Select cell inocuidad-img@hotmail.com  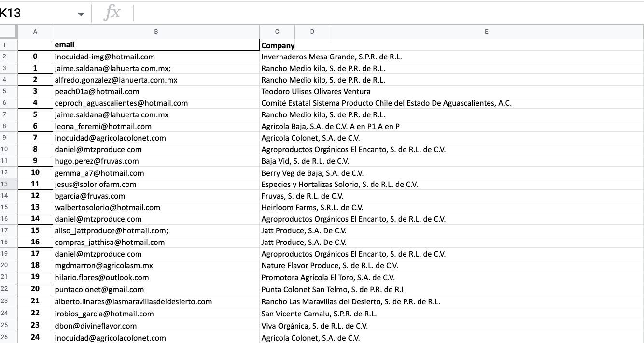156,57
